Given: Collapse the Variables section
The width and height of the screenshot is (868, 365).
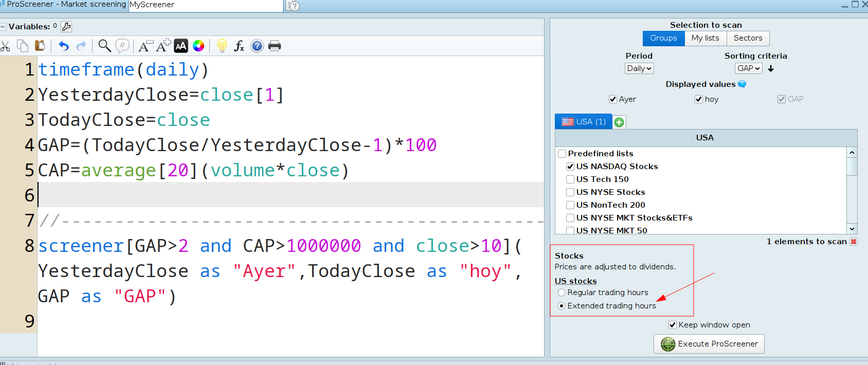Looking at the screenshot, I should coord(3,27).
